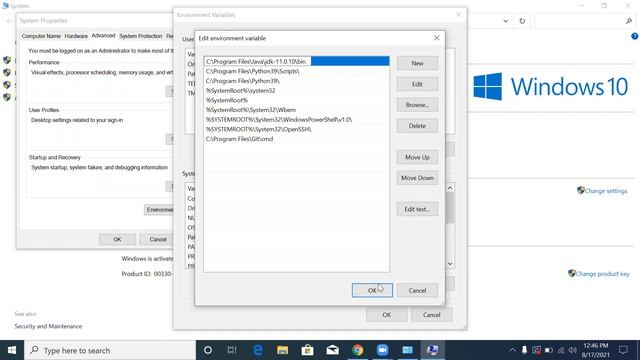Click Cancel in System Properties window
The image size is (640, 360).
pos(158,239)
